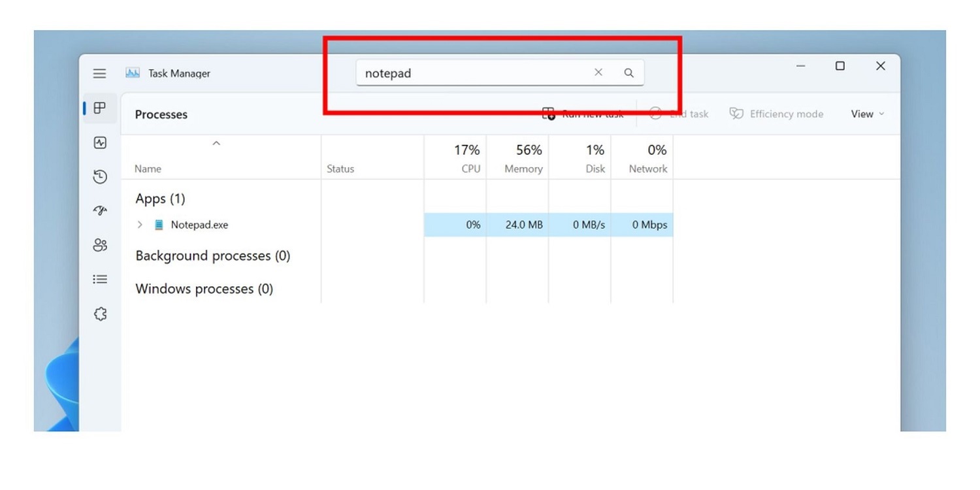980x490 pixels.
Task: Toggle the sort arrow above Name
Action: 216,144
